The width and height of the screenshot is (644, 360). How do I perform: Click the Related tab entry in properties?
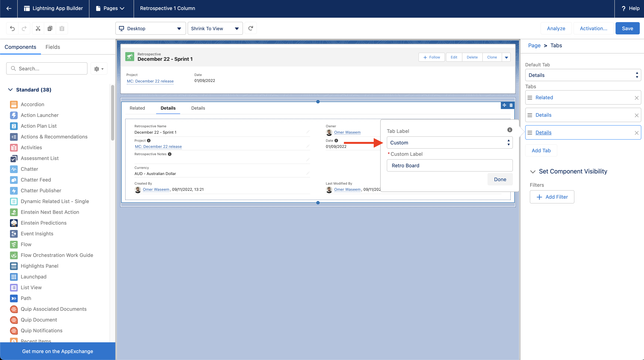(583, 97)
